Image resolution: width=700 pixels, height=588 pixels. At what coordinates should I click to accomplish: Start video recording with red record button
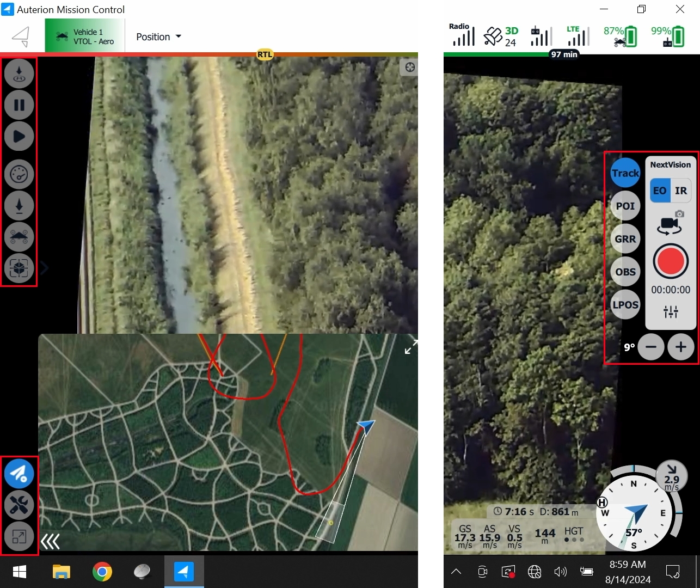click(x=671, y=261)
